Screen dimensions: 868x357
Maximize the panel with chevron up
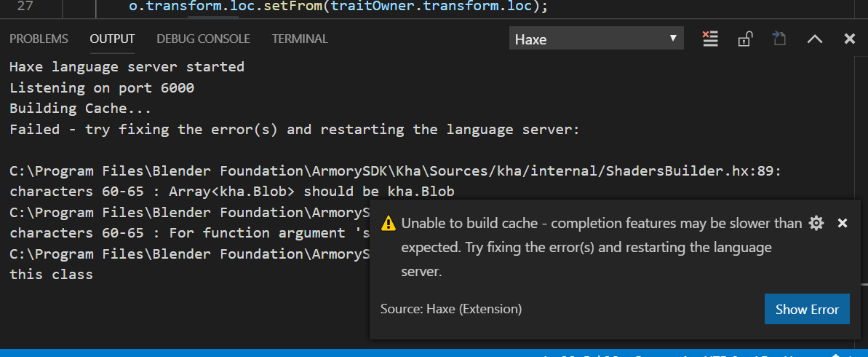point(815,39)
